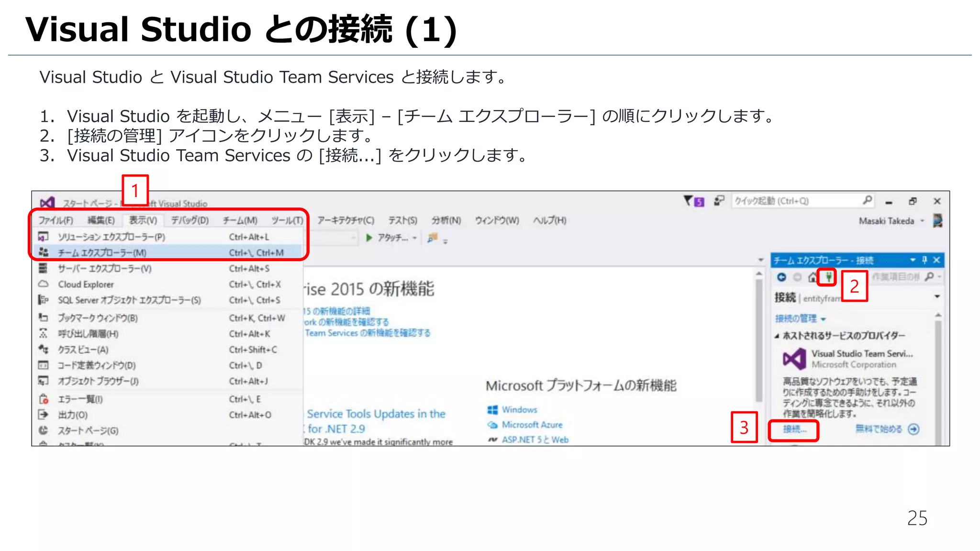Open the ヘルプ(H) menu
Screen dimensions: 980x551
(x=549, y=220)
